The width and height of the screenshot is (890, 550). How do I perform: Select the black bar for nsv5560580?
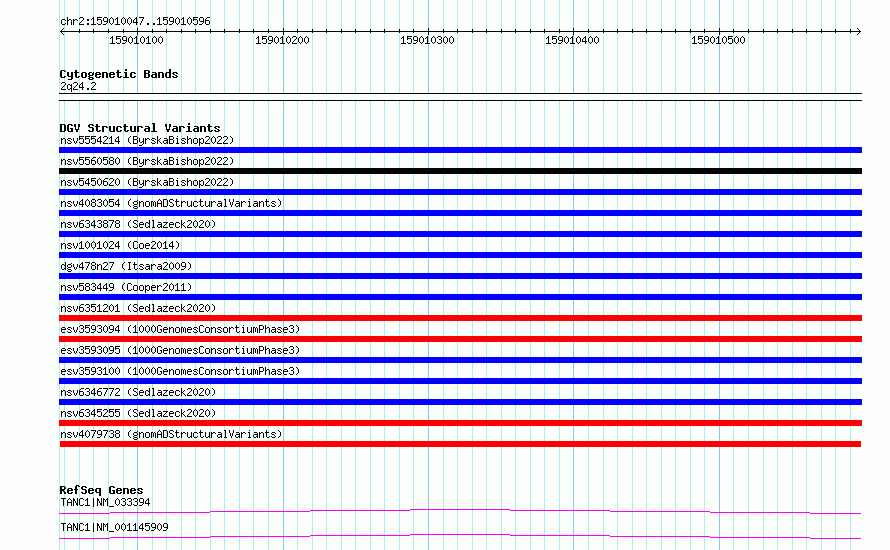pos(460,171)
